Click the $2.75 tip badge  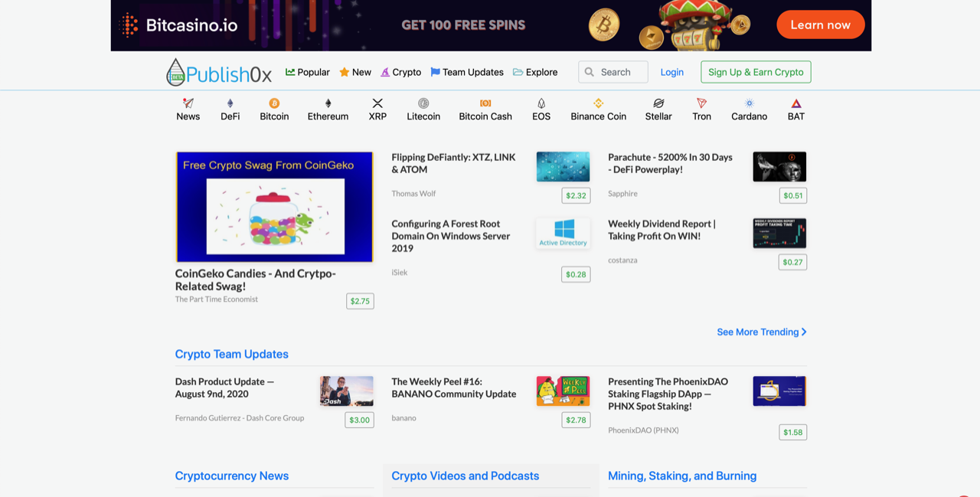coord(360,301)
